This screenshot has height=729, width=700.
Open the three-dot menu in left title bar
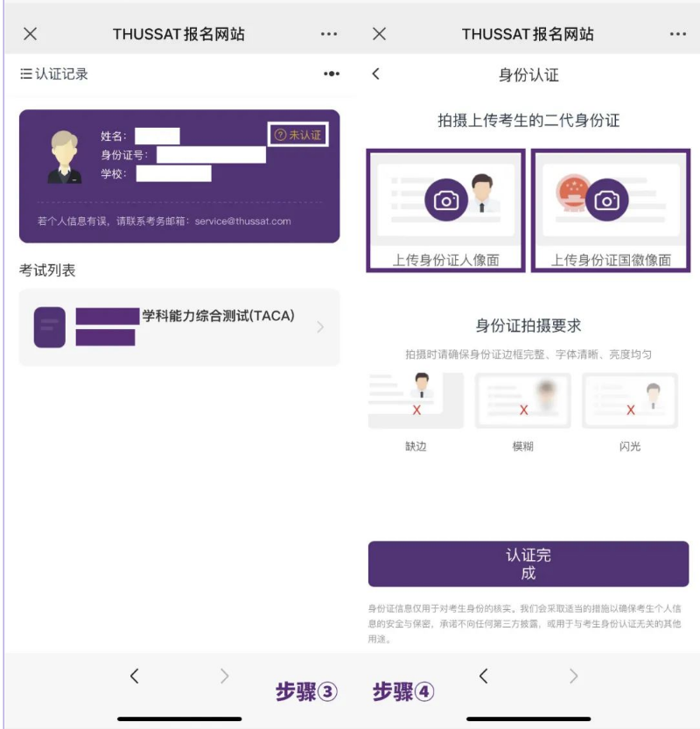click(x=329, y=34)
